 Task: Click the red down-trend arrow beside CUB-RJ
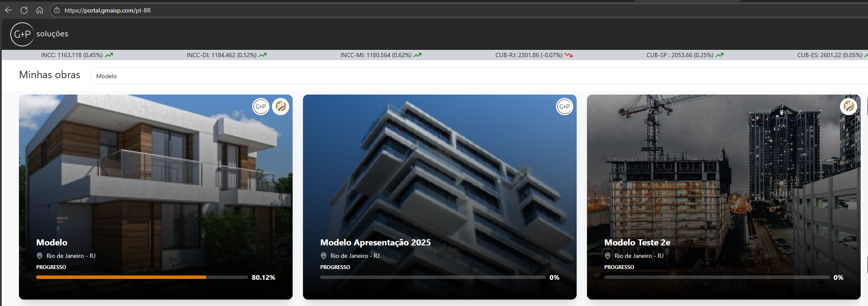(x=568, y=55)
